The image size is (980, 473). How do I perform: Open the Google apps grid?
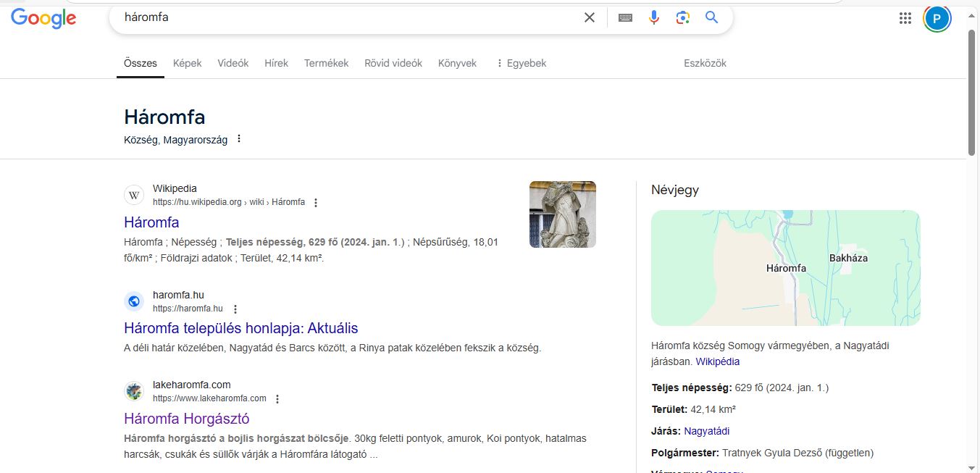[x=905, y=18]
